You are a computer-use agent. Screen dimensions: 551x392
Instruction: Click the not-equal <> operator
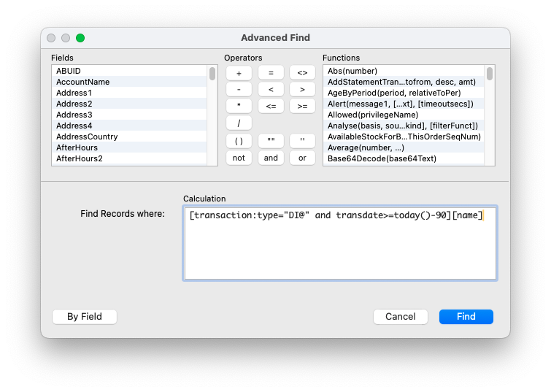click(302, 73)
